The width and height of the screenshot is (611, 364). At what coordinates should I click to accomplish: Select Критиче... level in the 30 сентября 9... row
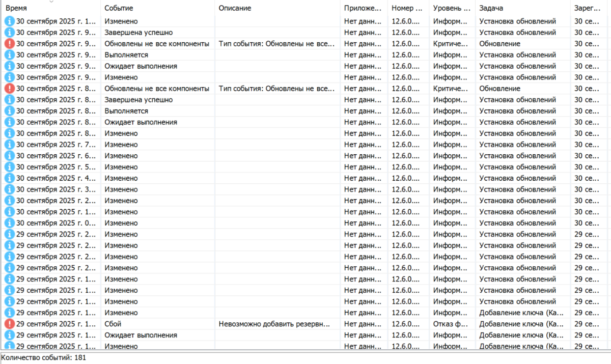450,44
